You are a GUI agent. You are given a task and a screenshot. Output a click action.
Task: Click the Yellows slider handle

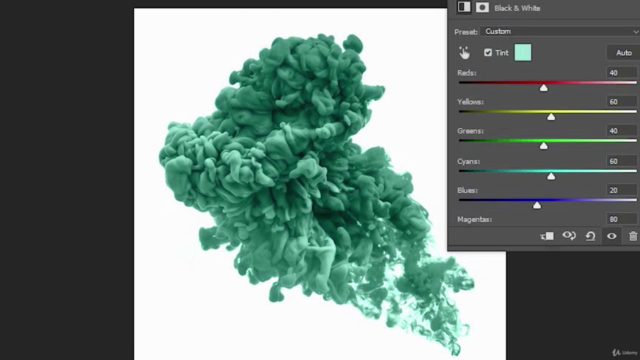551,117
